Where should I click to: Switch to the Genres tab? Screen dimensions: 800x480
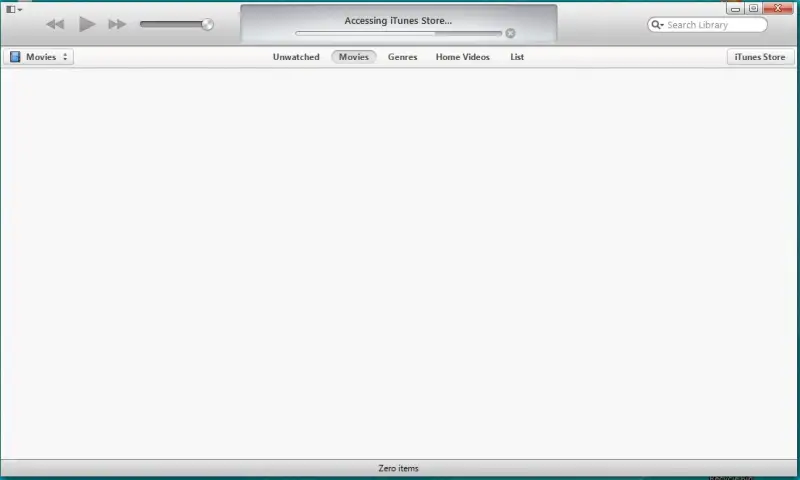point(403,57)
